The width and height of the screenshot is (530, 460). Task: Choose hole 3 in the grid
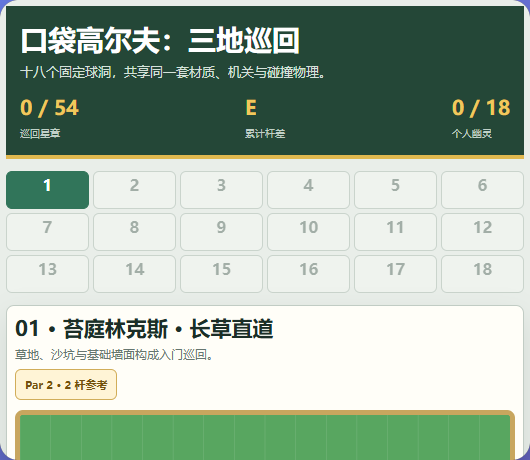coord(221,190)
